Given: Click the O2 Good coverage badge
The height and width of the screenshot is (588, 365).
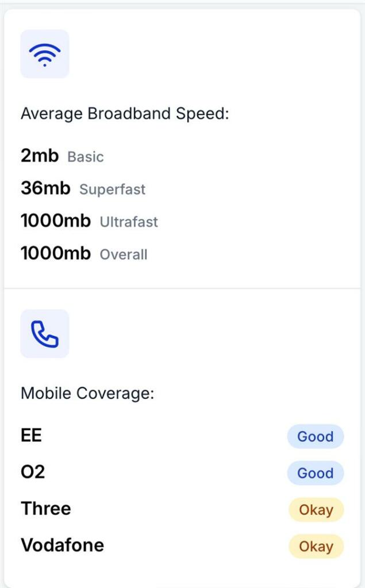Looking at the screenshot, I should click(x=315, y=473).
